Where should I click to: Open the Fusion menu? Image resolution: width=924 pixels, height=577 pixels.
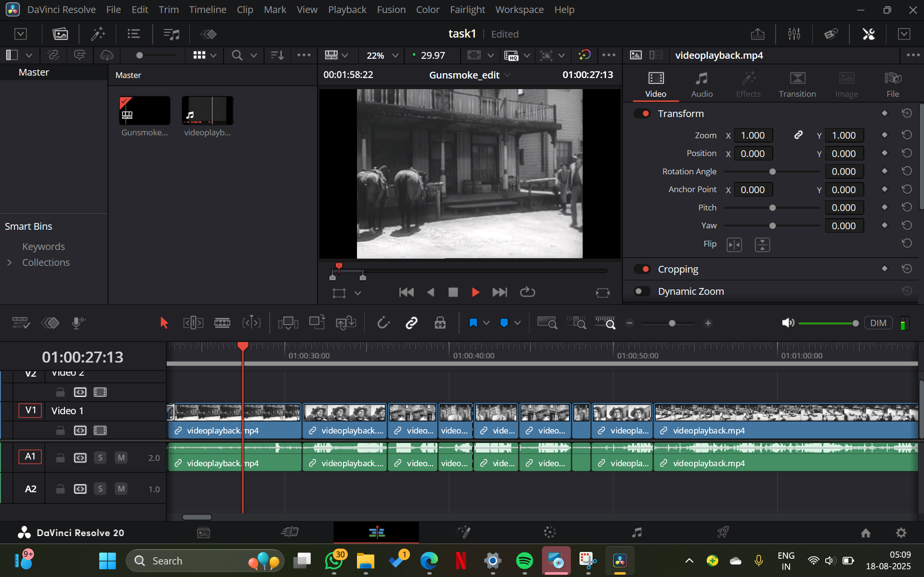coord(391,10)
